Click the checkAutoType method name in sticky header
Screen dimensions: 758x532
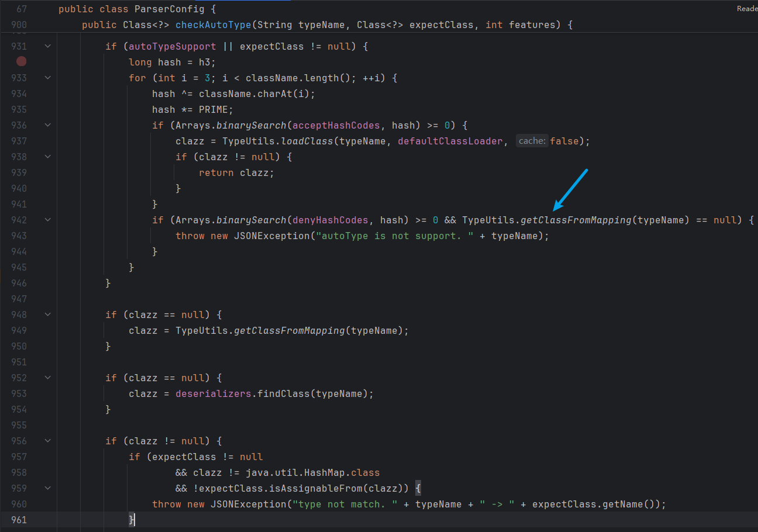click(x=213, y=25)
